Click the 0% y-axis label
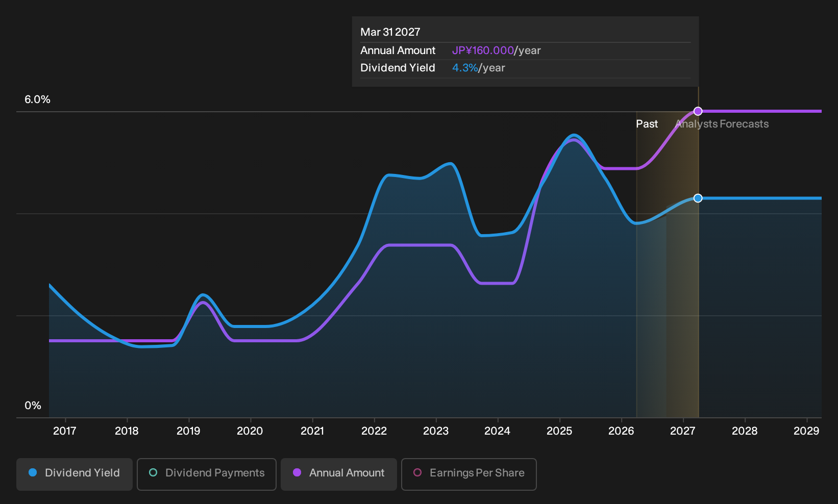The width and height of the screenshot is (838, 504). click(33, 406)
